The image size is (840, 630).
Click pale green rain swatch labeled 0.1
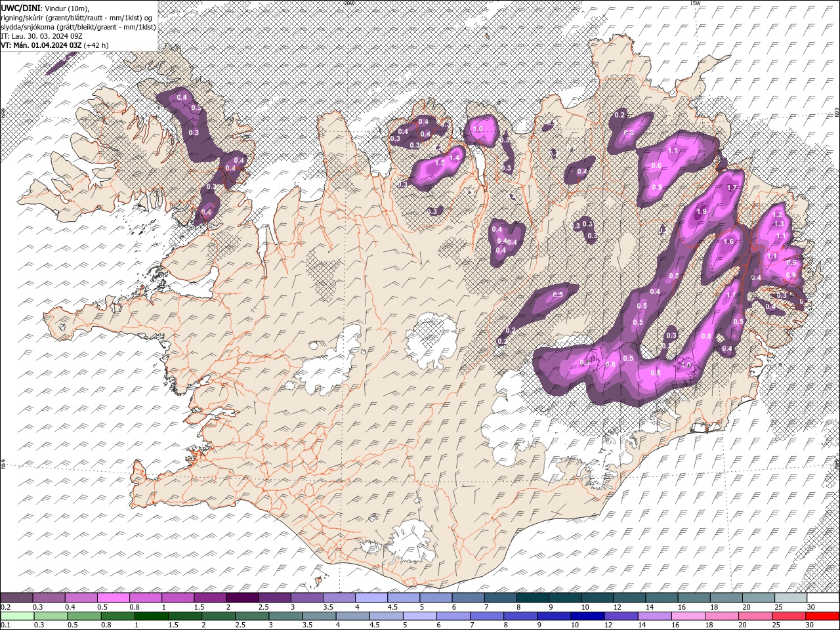(x=18, y=616)
